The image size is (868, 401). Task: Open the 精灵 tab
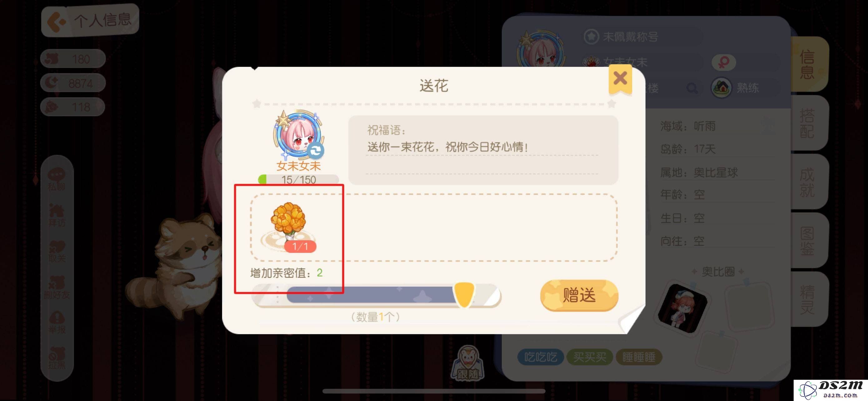click(x=808, y=300)
